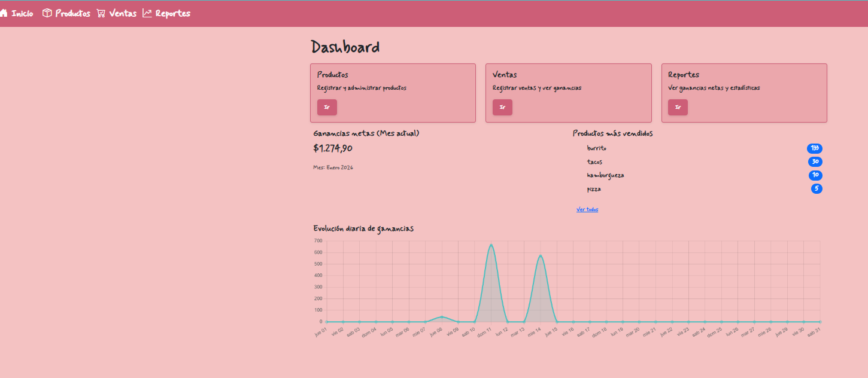The height and width of the screenshot is (378, 868).
Task: Click the Ir button on the Reportes card
Action: tap(678, 107)
